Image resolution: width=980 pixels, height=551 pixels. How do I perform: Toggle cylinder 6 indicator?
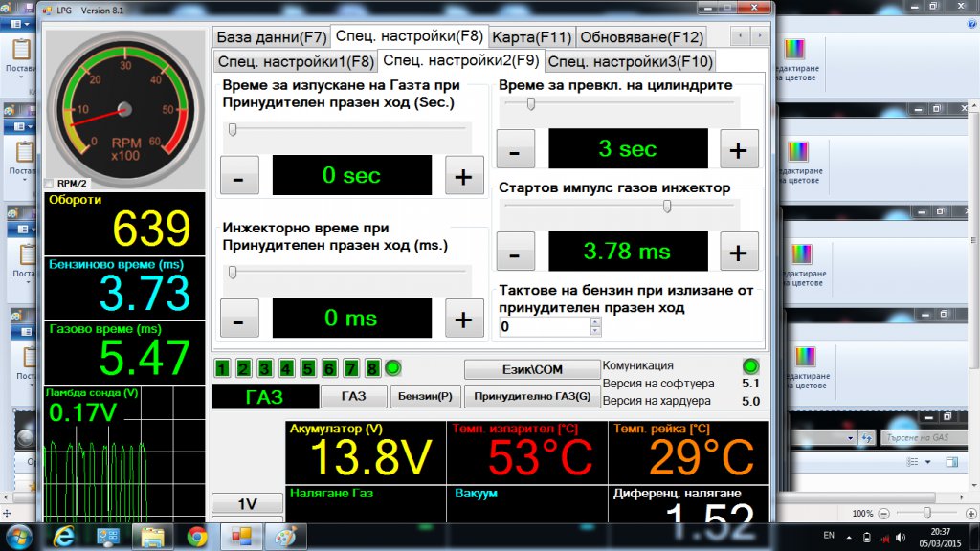tap(329, 368)
